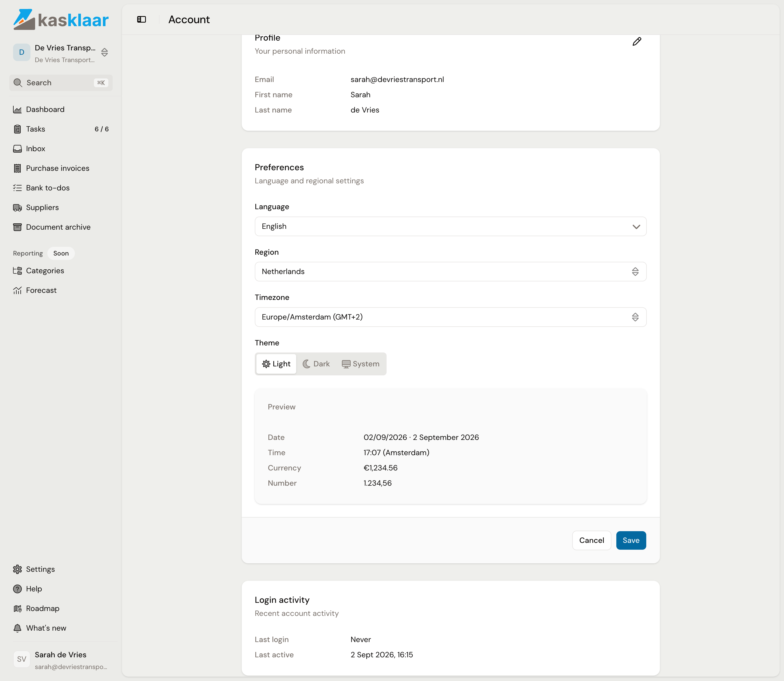Switch to the Dark theme
This screenshot has height=681, width=784.
point(316,364)
